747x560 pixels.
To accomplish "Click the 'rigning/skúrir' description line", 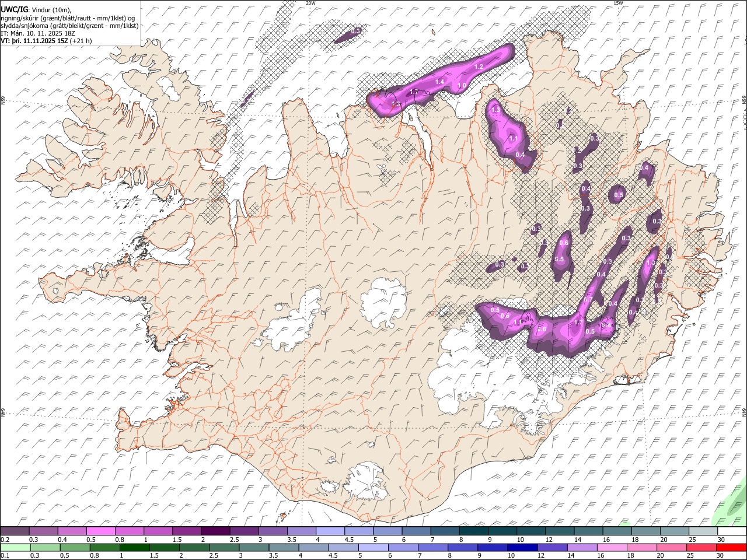I will (x=68, y=18).
